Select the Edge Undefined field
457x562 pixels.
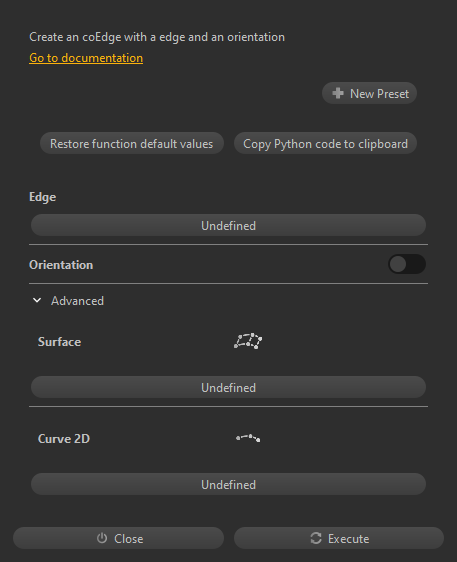point(228,225)
